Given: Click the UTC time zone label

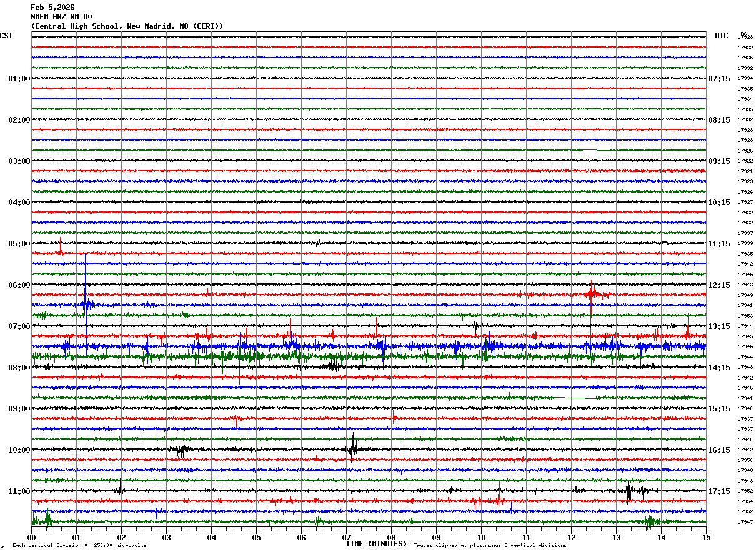Looking at the screenshot, I should pos(722,36).
